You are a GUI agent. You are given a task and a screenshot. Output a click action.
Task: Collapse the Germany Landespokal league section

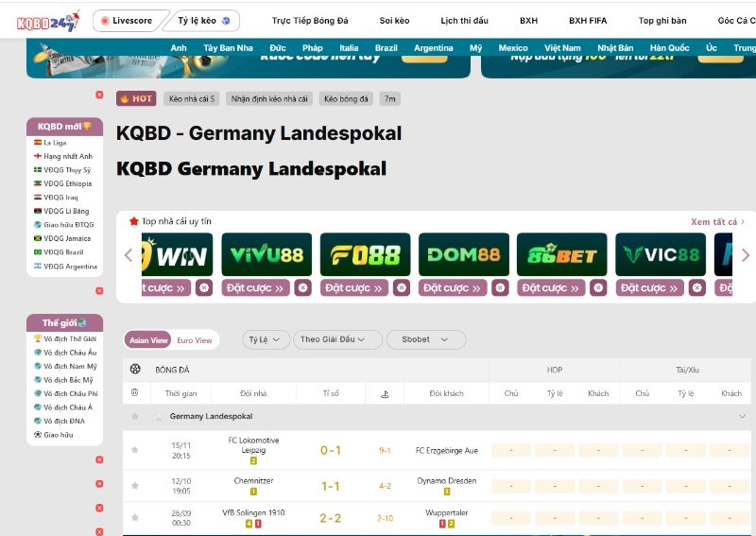[x=742, y=417]
